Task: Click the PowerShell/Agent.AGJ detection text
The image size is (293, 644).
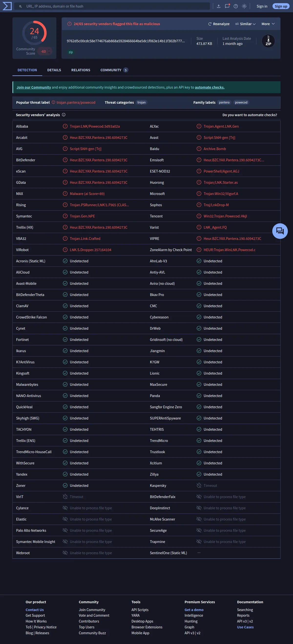Action: tap(221, 171)
